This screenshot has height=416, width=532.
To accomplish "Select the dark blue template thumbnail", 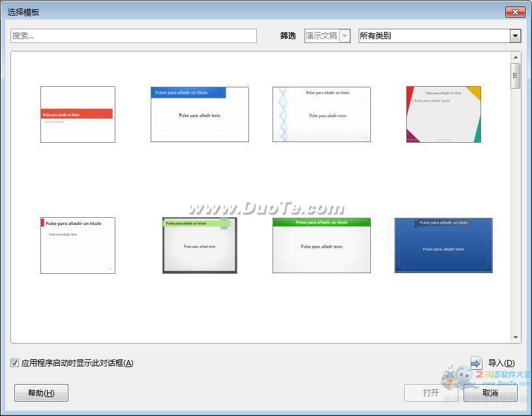I will (443, 245).
